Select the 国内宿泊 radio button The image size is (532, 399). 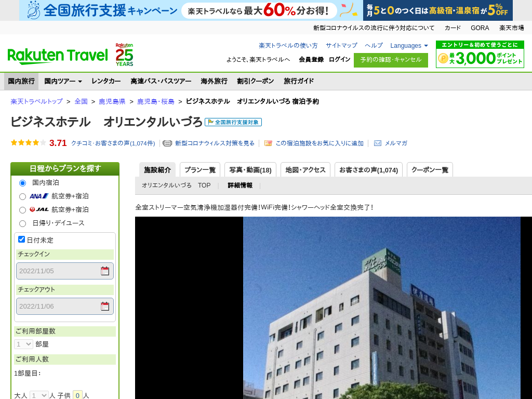22,183
